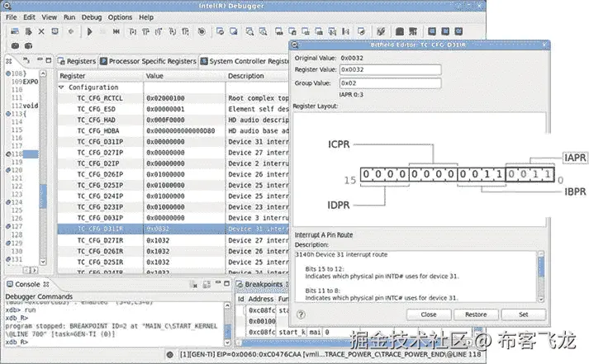The width and height of the screenshot is (589, 364).
Task: Toggle the breakpoint marker at line 124
Action: coord(8,202)
